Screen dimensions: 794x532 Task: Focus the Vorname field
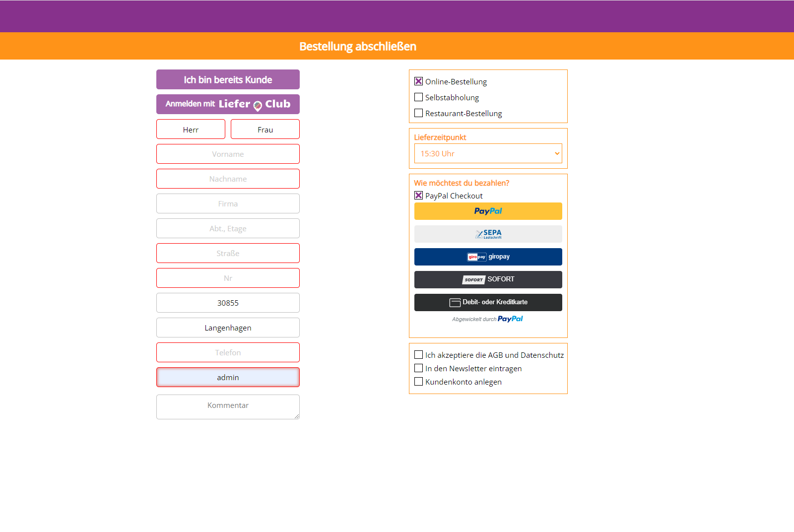[228, 154]
